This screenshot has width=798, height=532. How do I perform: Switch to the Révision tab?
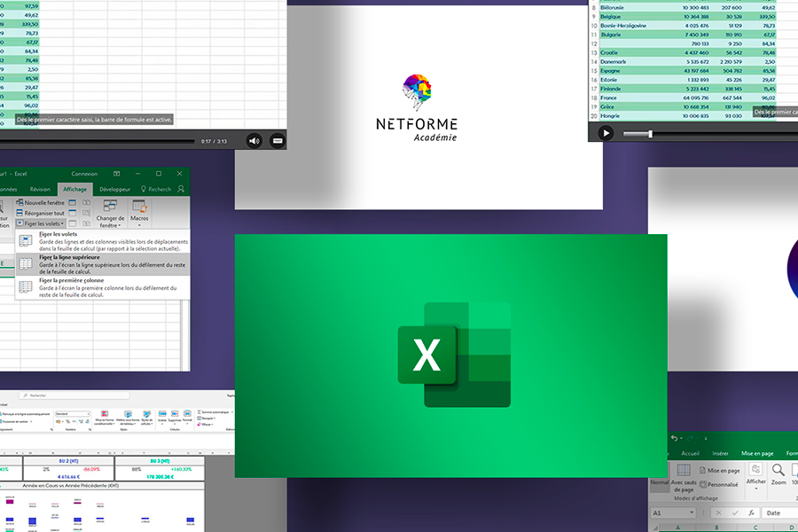(40, 189)
